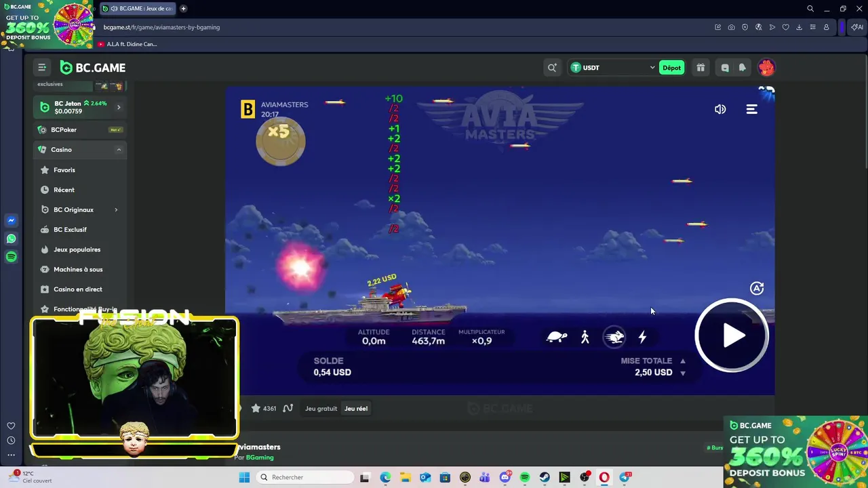Open the browser downloads icon

pyautogui.click(x=799, y=27)
